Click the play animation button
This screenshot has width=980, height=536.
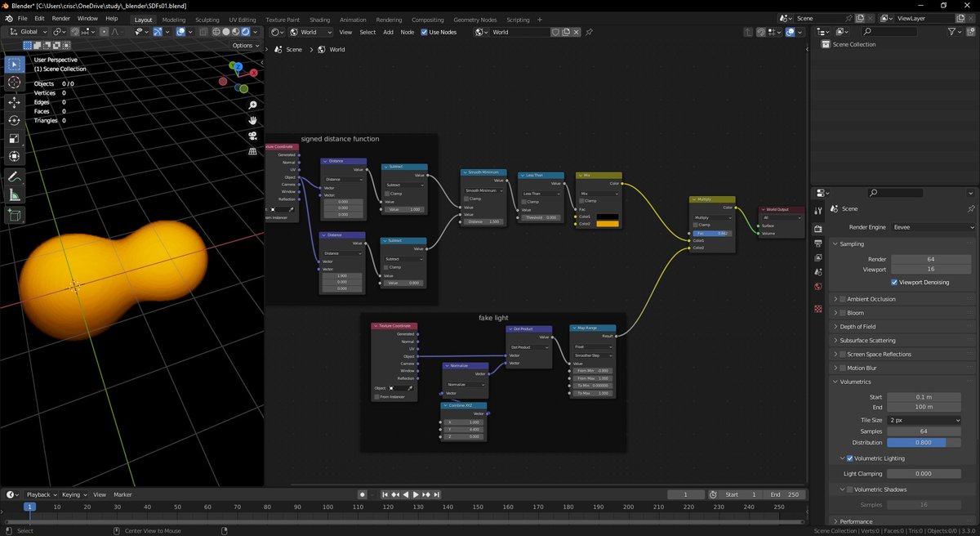(415, 495)
